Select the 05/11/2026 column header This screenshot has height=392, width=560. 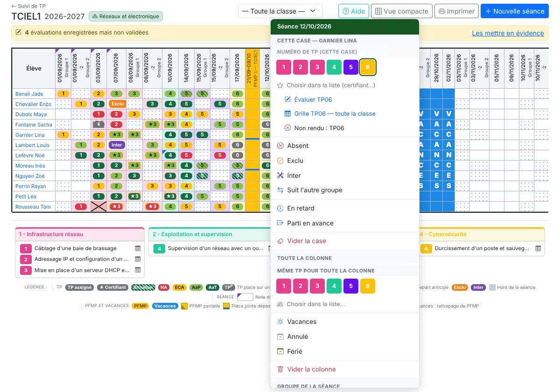point(496,68)
